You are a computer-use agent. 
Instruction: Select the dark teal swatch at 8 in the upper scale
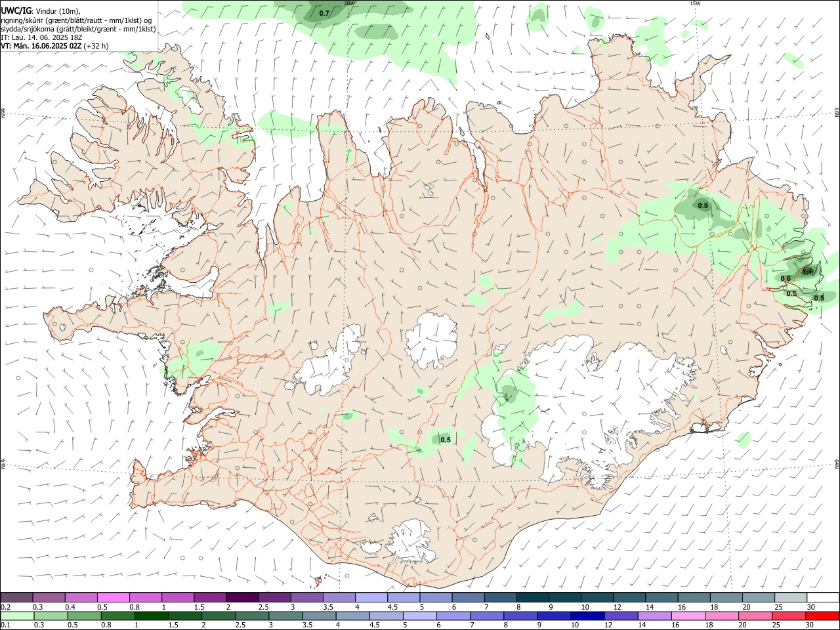(x=532, y=597)
